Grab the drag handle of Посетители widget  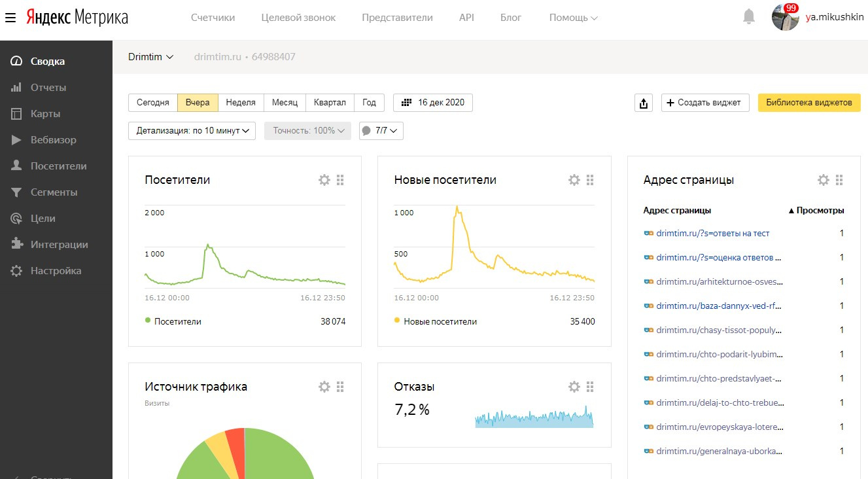click(340, 180)
